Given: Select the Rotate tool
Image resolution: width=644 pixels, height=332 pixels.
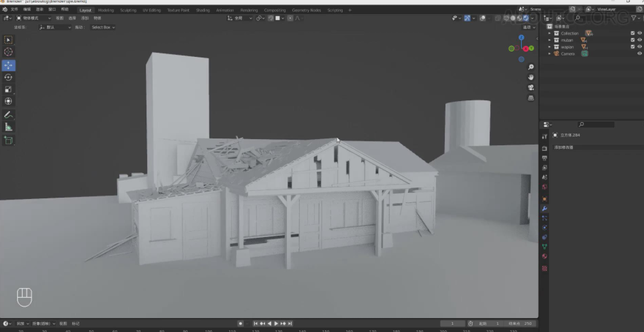Looking at the screenshot, I should click(x=8, y=77).
